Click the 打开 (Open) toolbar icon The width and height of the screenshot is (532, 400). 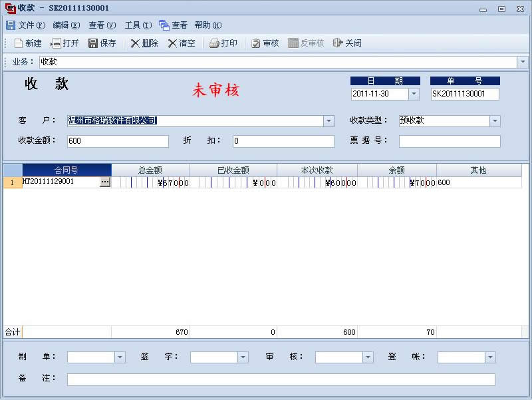56,43
